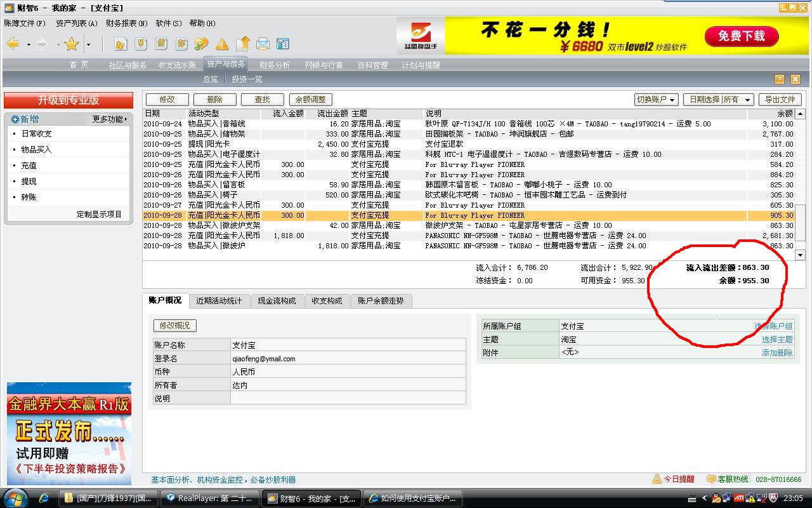Click the 存 toolbar icon
812x508 pixels.
pyautogui.click(x=181, y=44)
